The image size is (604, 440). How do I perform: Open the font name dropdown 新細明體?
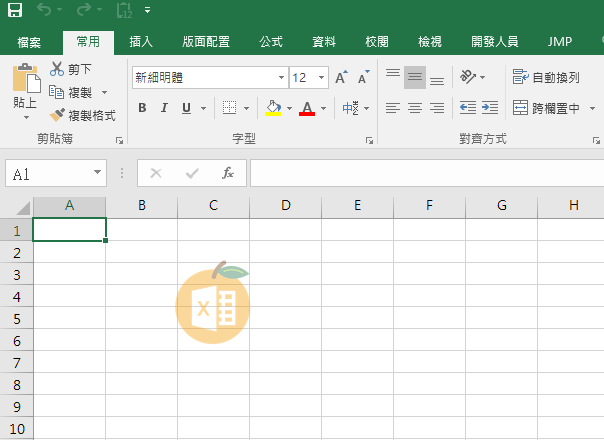pyautogui.click(x=279, y=77)
